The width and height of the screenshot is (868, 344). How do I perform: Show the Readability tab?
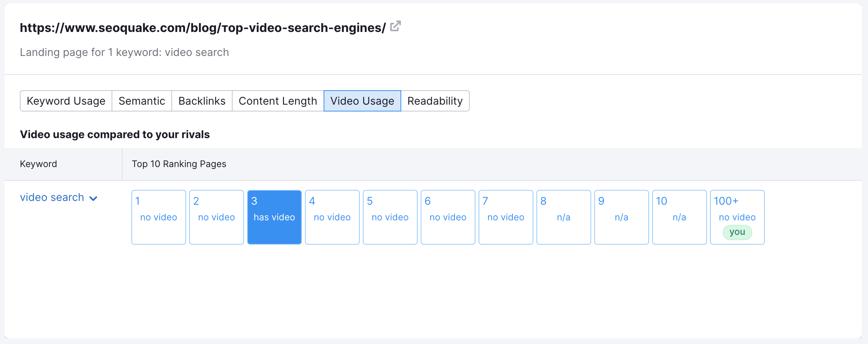435,101
